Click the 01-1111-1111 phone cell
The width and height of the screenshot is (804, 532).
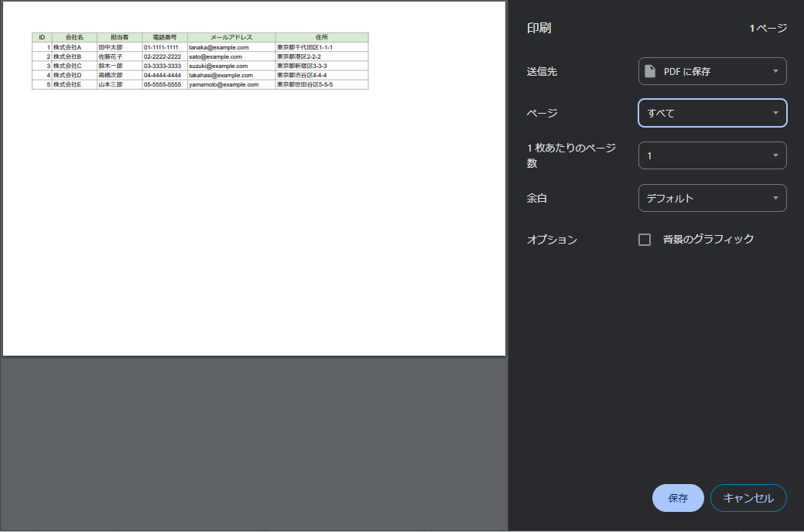(x=165, y=47)
